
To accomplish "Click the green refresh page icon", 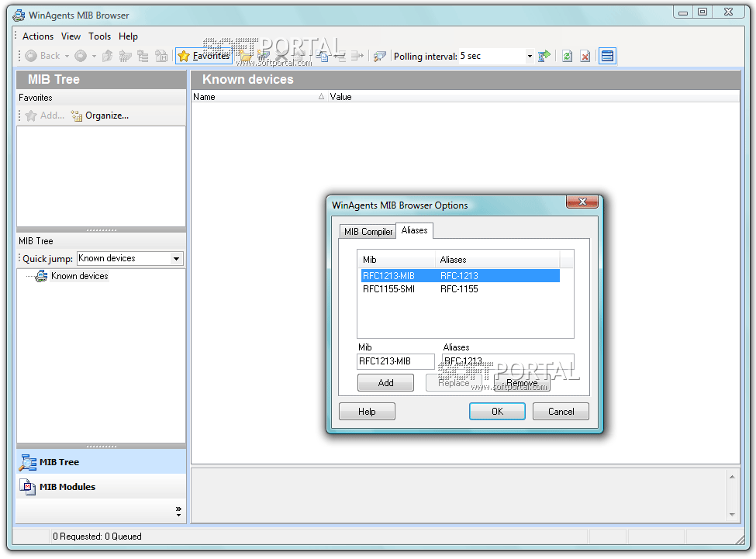I will click(567, 57).
